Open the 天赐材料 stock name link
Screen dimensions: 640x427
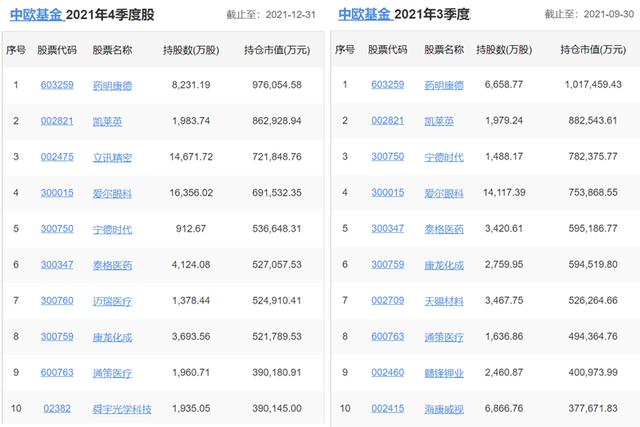click(x=444, y=301)
